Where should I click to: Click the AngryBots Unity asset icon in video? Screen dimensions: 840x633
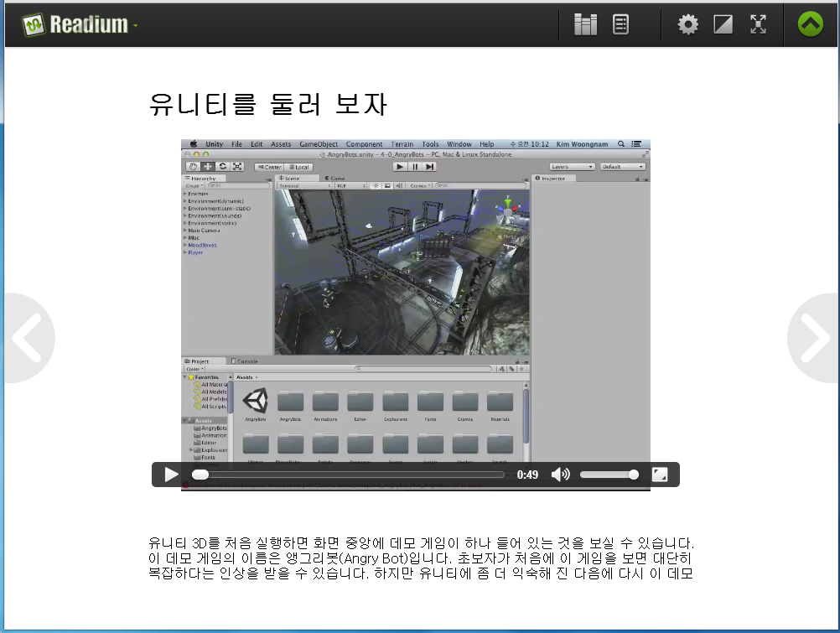click(x=255, y=402)
